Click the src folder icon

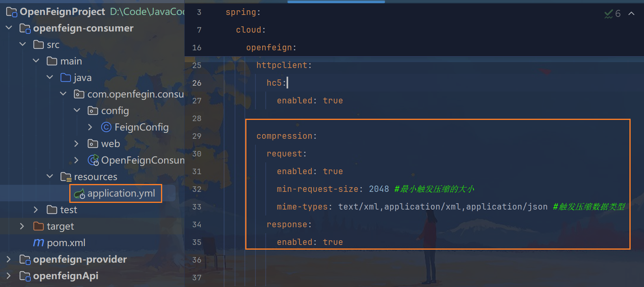click(39, 44)
